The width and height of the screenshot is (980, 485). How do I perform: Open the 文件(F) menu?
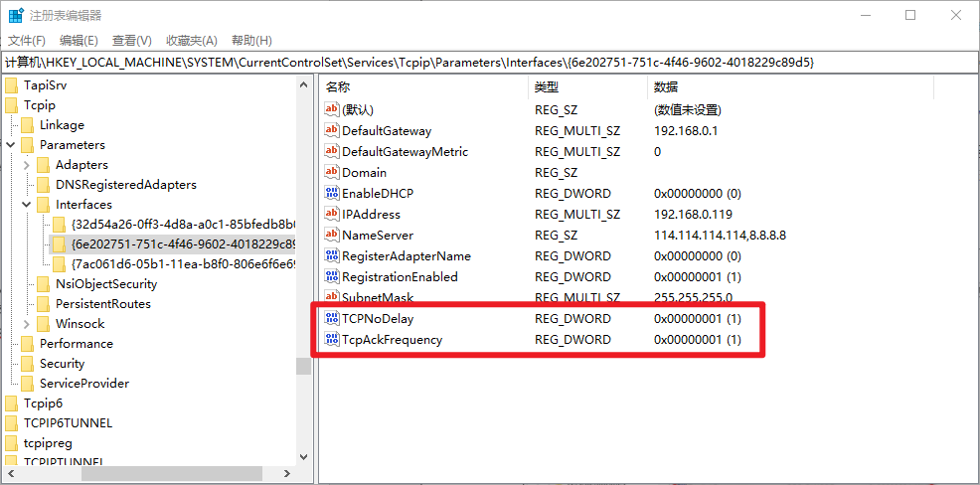[x=27, y=41]
